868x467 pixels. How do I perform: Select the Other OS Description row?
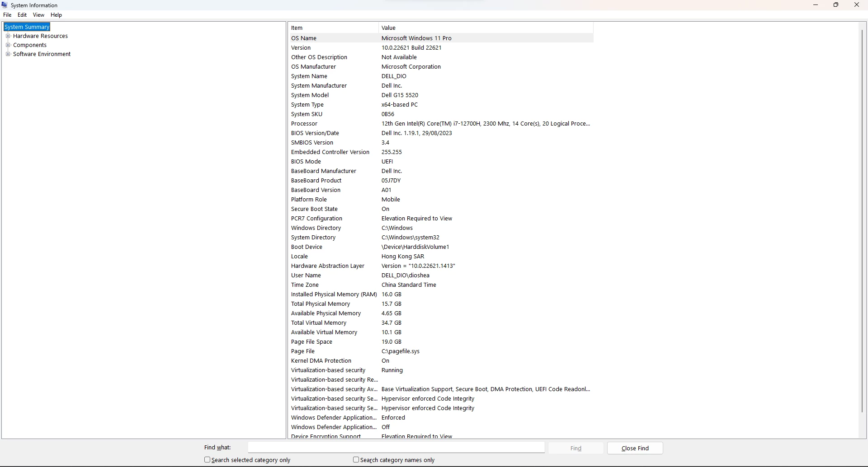(441, 57)
